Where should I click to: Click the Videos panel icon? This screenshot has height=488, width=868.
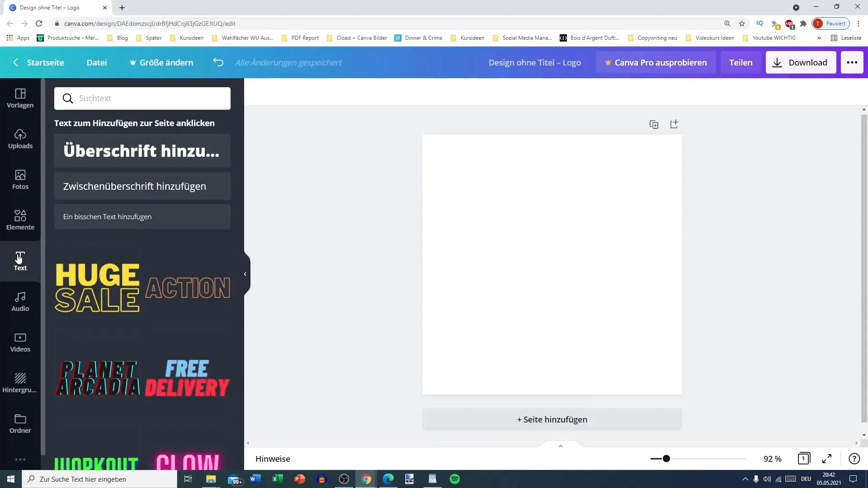20,343
